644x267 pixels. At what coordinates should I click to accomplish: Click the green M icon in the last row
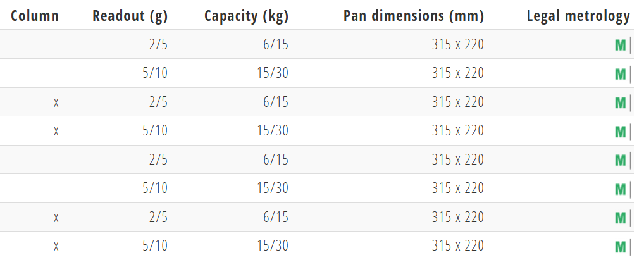coord(620,247)
